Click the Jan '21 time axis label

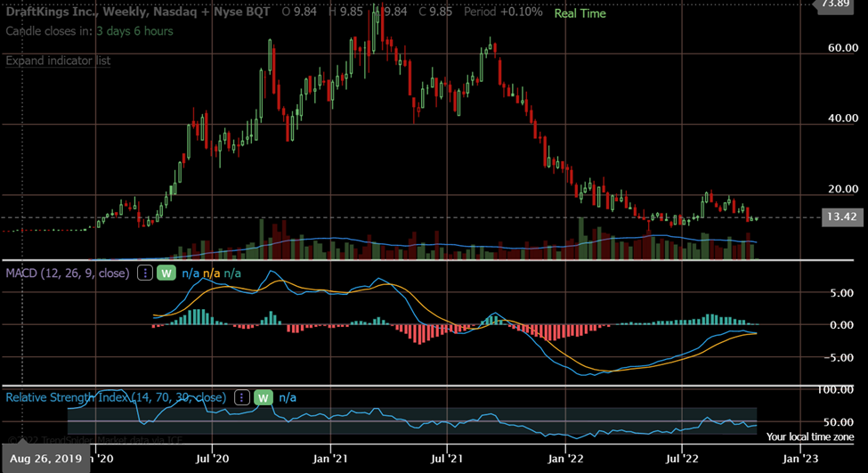pyautogui.click(x=330, y=459)
